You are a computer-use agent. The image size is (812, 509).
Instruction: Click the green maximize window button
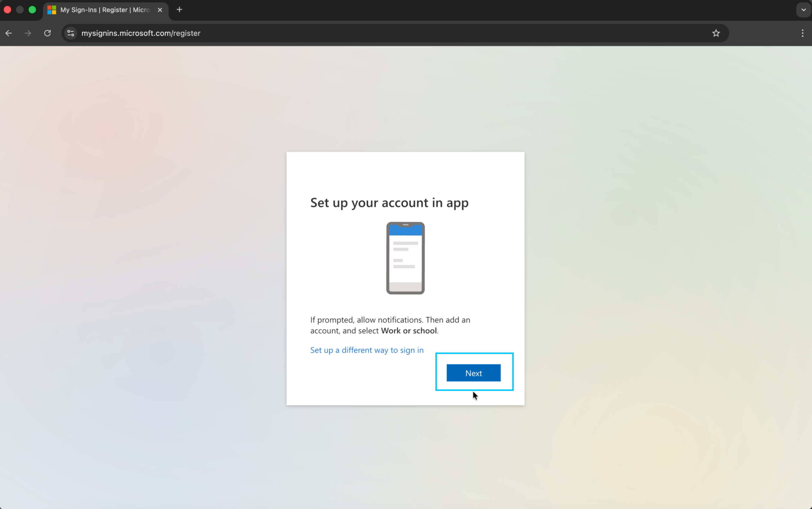click(32, 10)
